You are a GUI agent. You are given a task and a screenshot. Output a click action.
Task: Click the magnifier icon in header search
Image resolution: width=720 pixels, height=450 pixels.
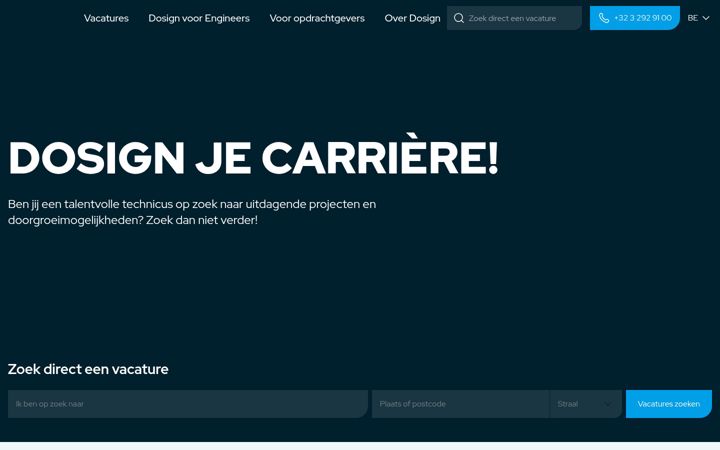(x=459, y=18)
